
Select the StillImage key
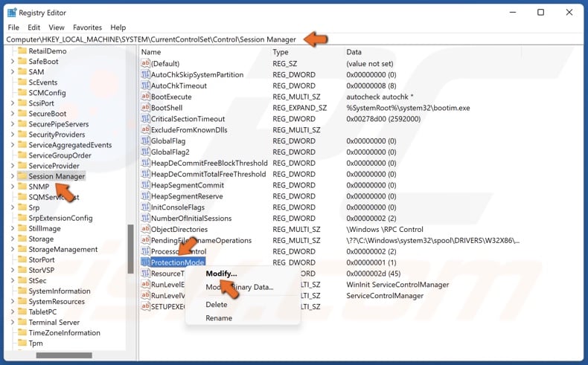[x=44, y=228]
